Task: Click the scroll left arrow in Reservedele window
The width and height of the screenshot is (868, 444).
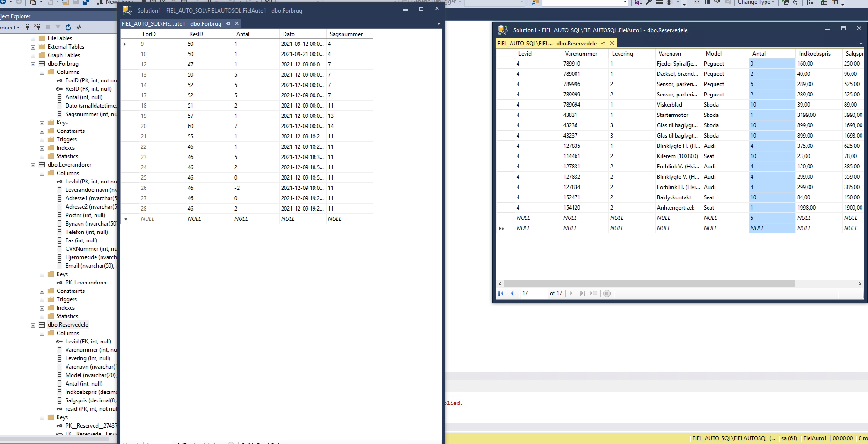Action: (500, 284)
